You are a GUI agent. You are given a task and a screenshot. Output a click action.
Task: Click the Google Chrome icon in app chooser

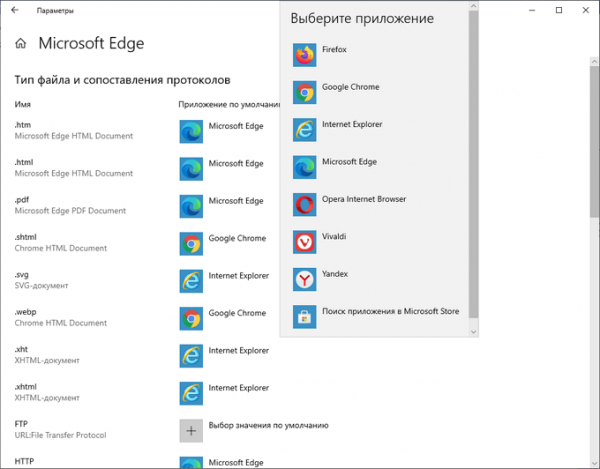[305, 92]
